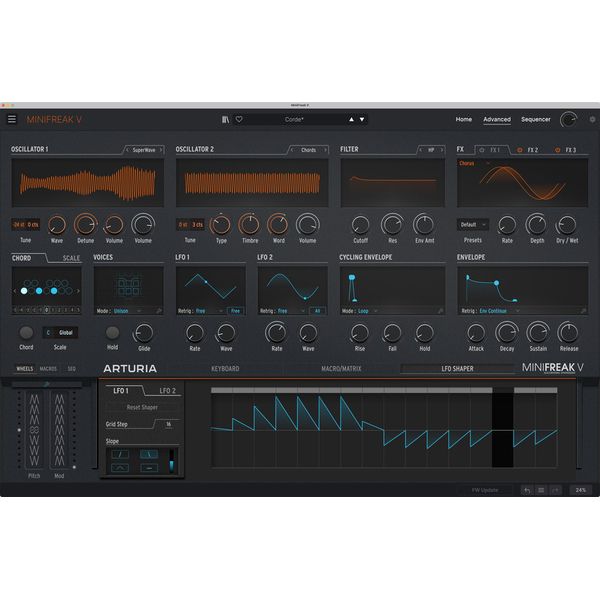
Task: Select LFO 2 tab in shaper panel
Action: click(x=167, y=391)
